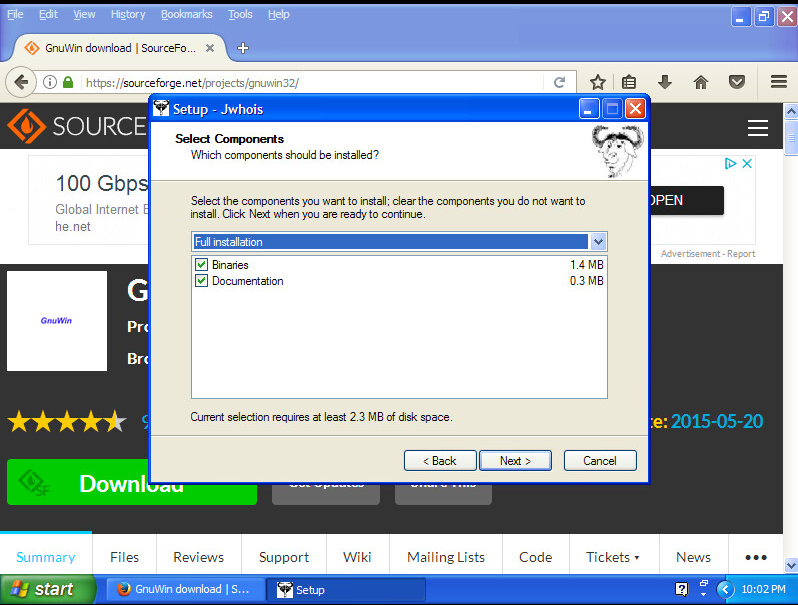The height and width of the screenshot is (605, 798).
Task: Click the Setup dialog title bar icon
Action: tap(161, 108)
